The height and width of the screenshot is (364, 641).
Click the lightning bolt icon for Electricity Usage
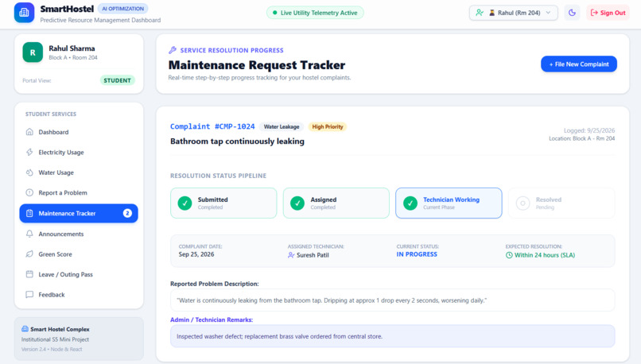point(29,152)
